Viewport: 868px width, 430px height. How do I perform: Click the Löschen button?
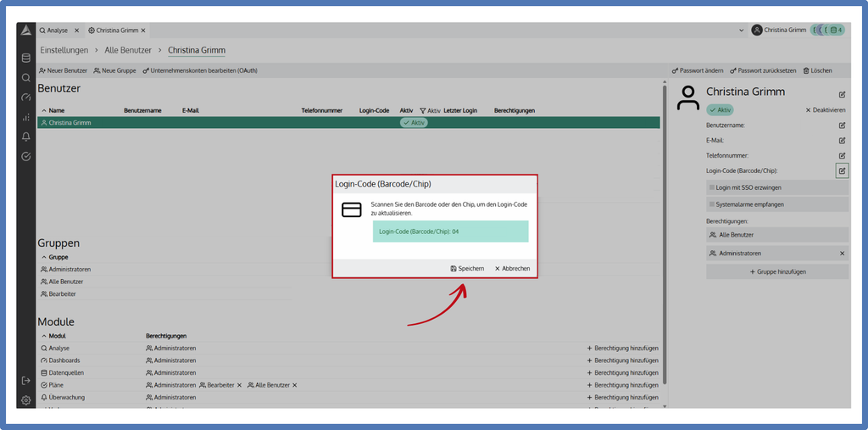[818, 71]
